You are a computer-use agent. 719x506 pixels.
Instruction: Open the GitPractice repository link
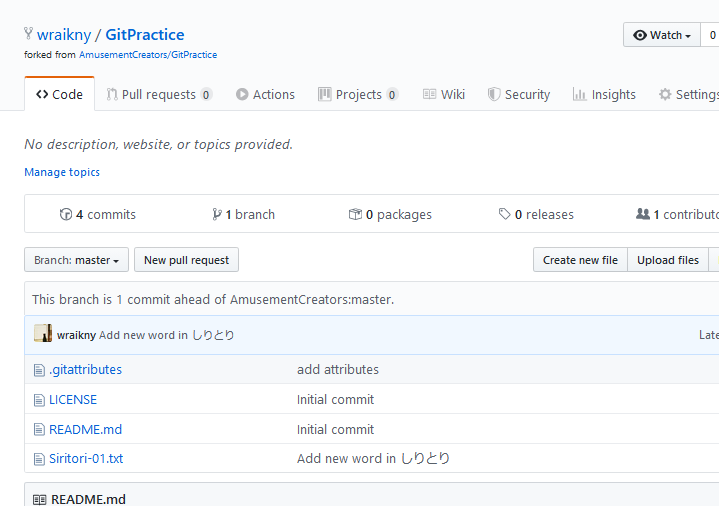point(145,35)
